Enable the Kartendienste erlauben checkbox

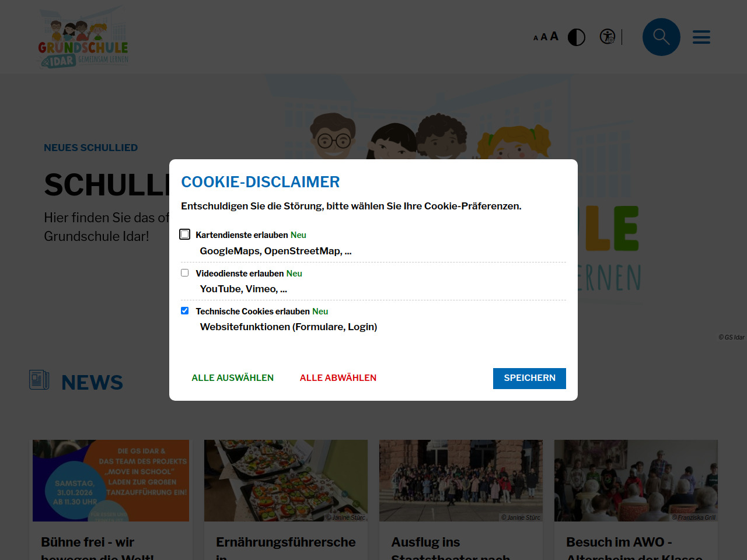coord(185,235)
